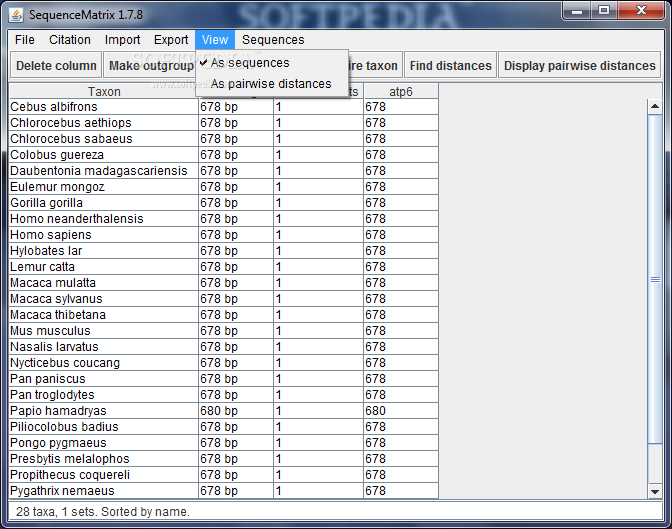Click the SequenceMatrix Java app icon
The image size is (672, 529).
point(16,15)
